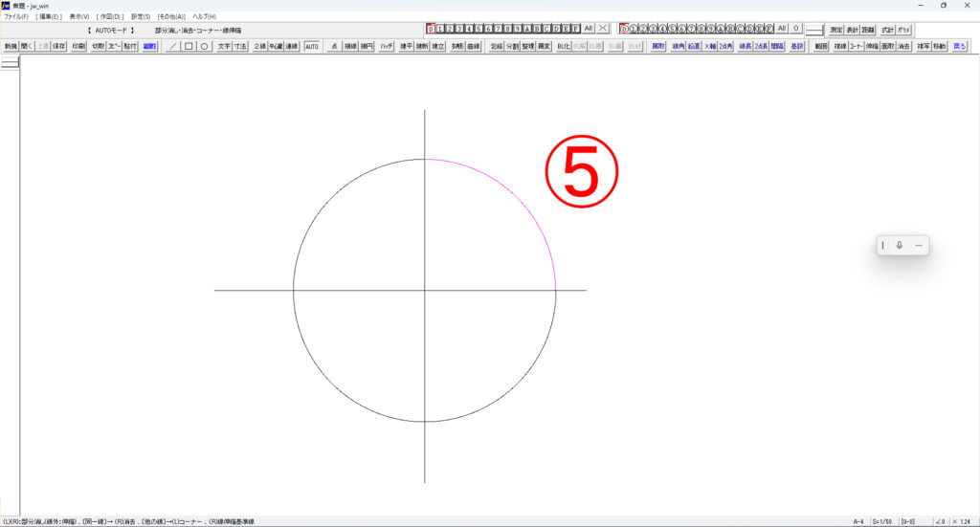This screenshot has width=980, height=527.
Task: Activate the 文字 (text) tool
Action: coord(224,46)
